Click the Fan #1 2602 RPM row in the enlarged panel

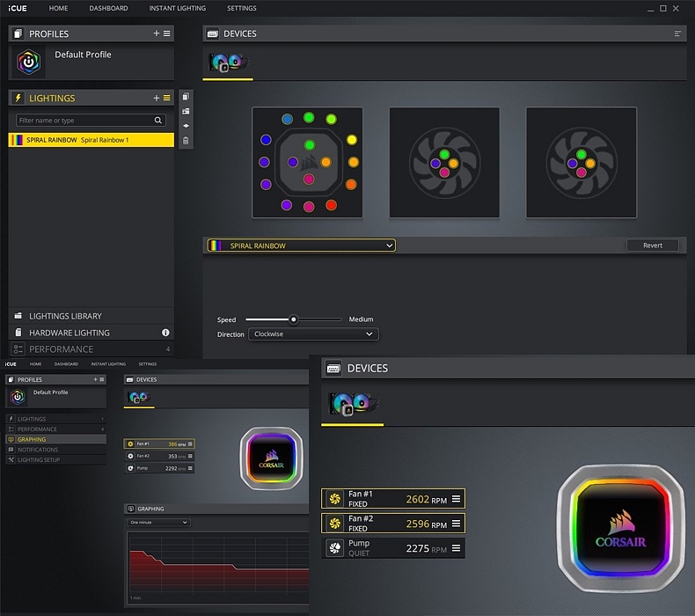(x=393, y=499)
